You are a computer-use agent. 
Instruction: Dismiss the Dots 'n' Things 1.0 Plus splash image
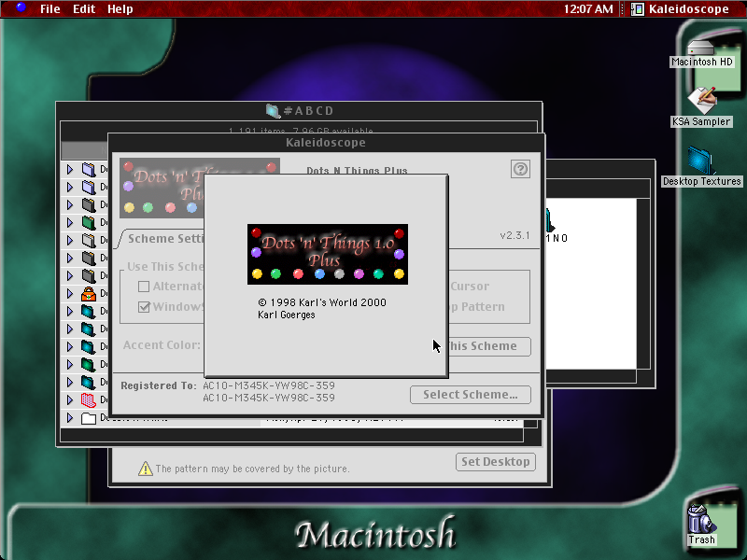pos(328,254)
